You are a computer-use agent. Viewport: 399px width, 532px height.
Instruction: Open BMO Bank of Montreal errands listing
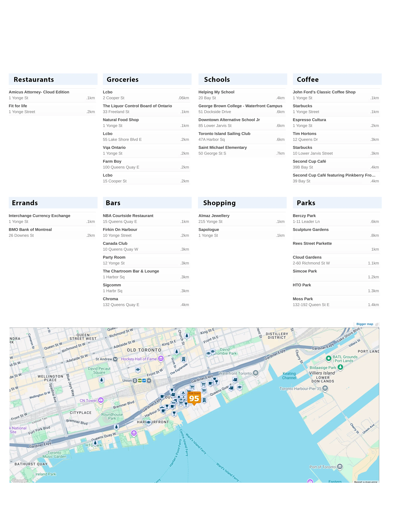pos(30,230)
